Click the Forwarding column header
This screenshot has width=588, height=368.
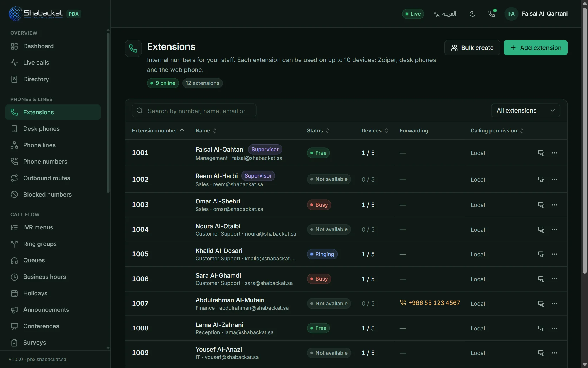[414, 131]
